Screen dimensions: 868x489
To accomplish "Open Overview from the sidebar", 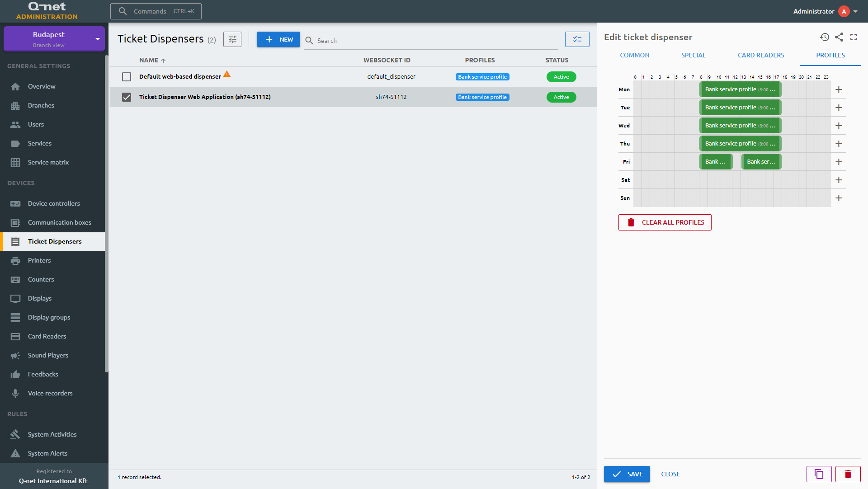I will point(52,86).
